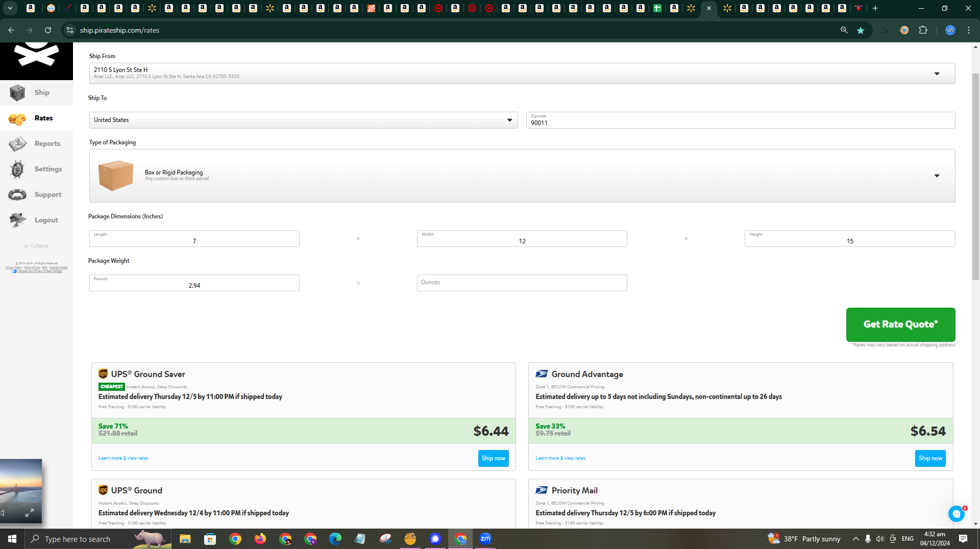Open the United States country dropdown

(303, 120)
